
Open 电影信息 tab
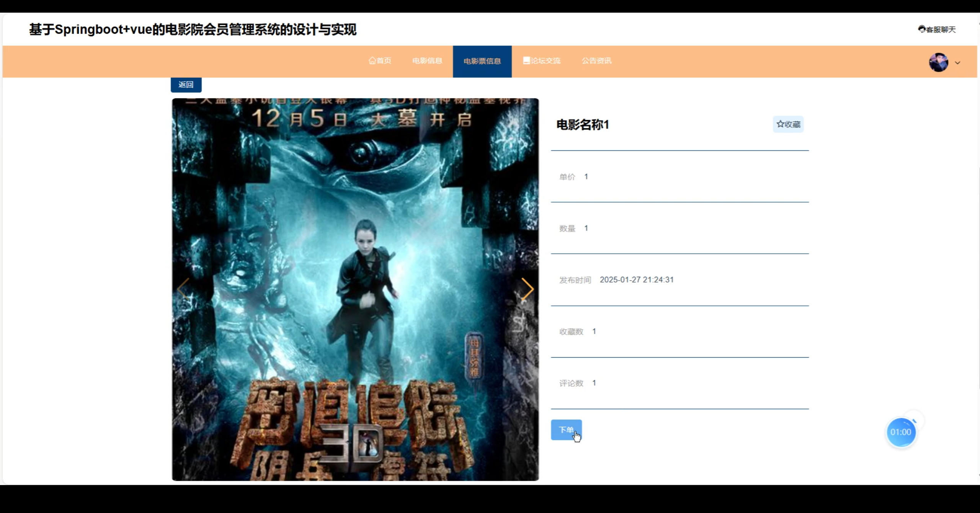pyautogui.click(x=427, y=61)
